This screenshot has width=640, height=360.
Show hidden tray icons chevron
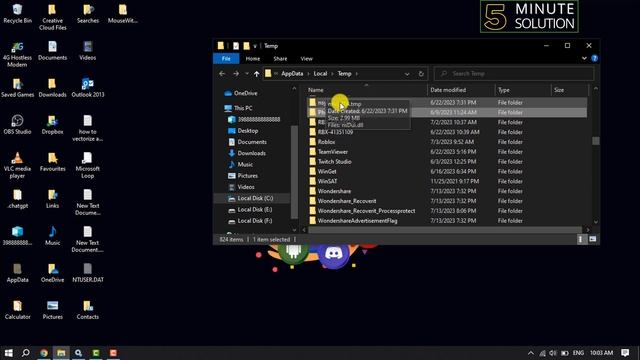[x=530, y=353]
